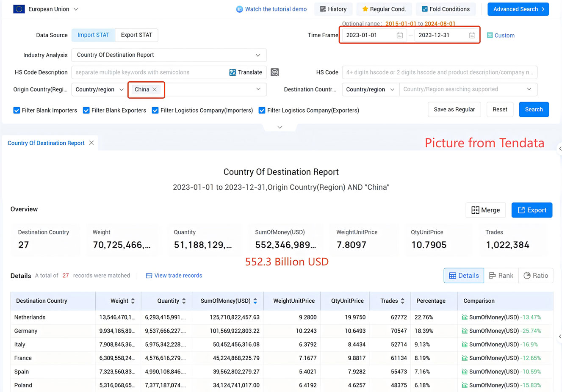Click the Destination Country count 27
This screenshot has width=562, height=392.
[24, 245]
